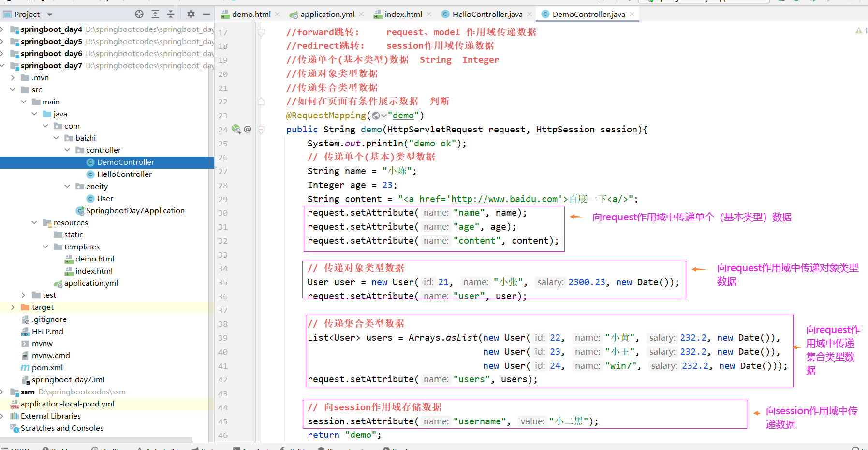
Task: Open demo.html under templates
Action: point(94,259)
